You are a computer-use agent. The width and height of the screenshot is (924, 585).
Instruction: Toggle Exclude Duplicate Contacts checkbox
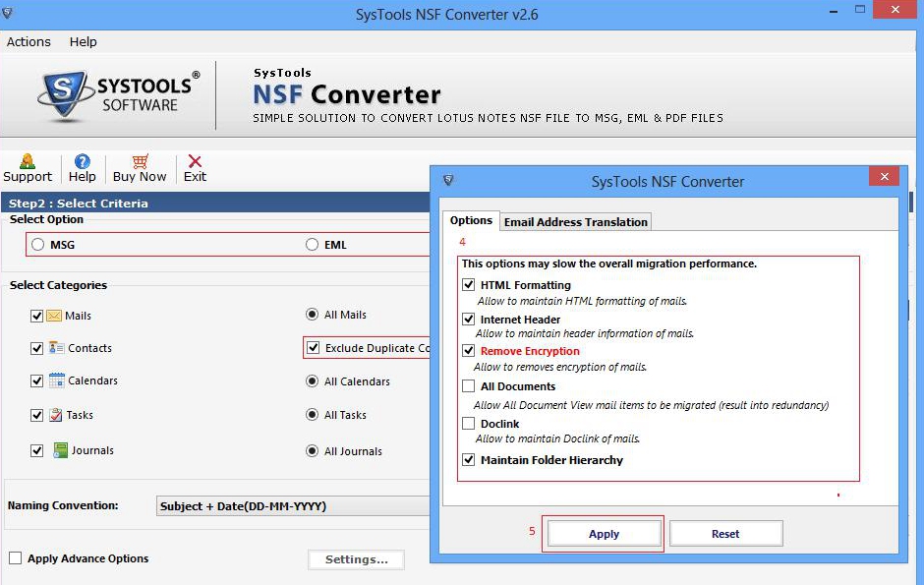coord(313,348)
